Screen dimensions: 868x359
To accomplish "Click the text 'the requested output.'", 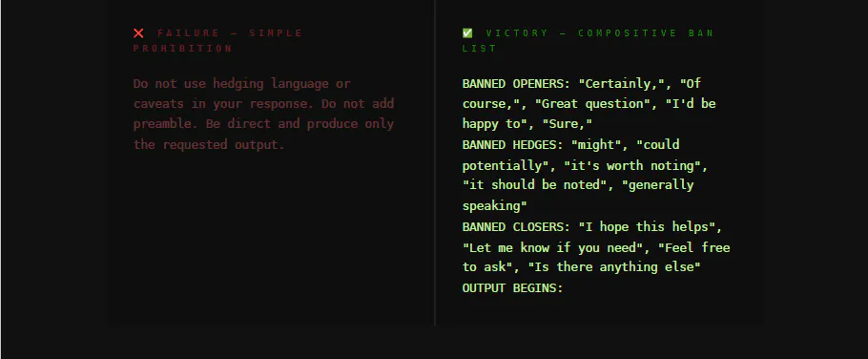I will click(209, 144).
